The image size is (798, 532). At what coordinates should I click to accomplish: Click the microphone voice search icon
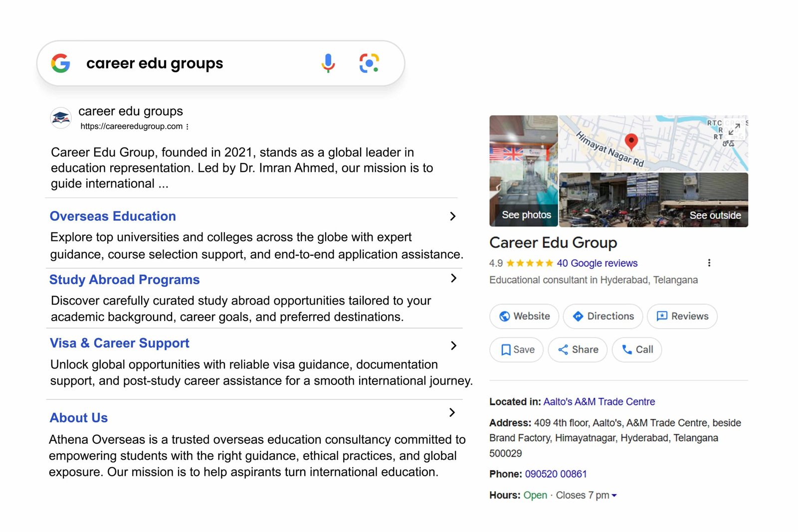tap(328, 63)
